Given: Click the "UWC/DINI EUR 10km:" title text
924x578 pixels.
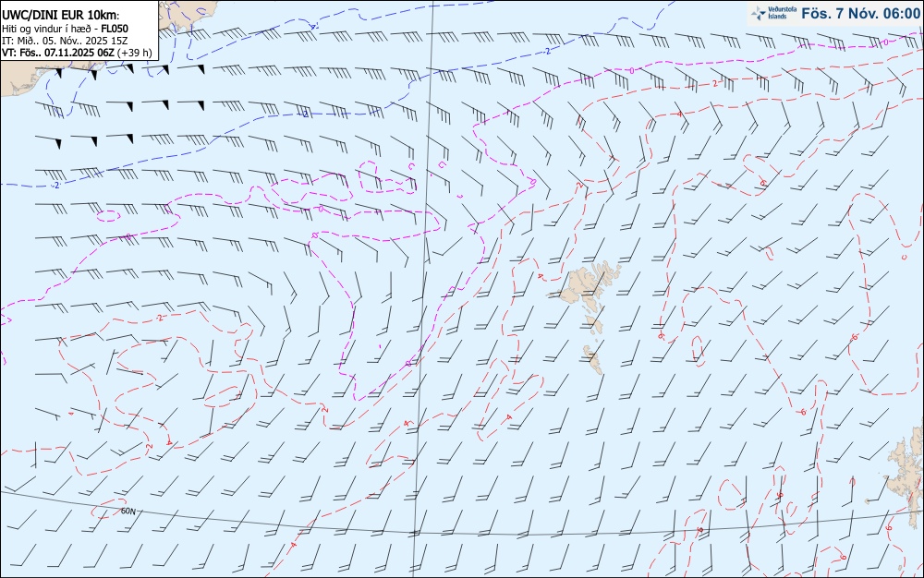Looking at the screenshot, I should pyautogui.click(x=61, y=16).
